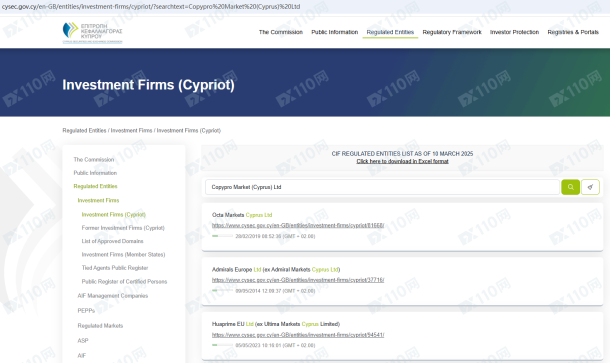Open Public Information top menu
610x363 pixels.
[x=335, y=32]
